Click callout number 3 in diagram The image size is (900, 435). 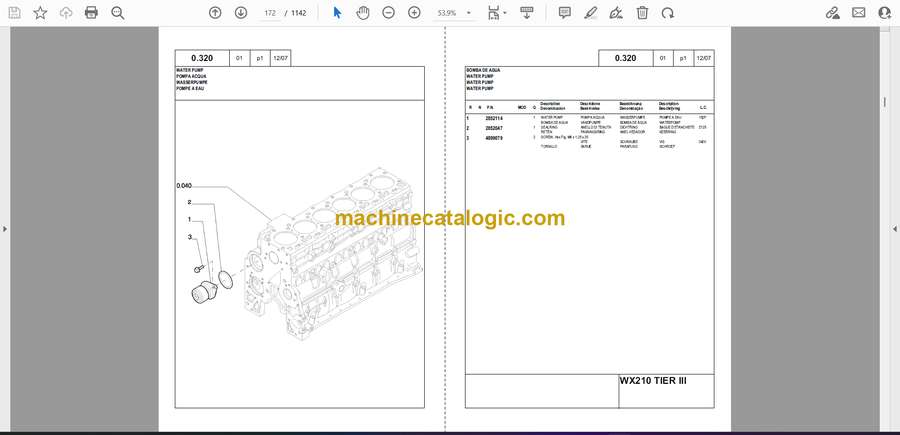pos(189,236)
